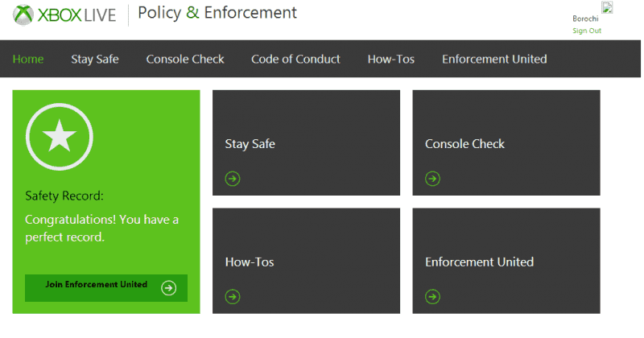Click the Congratulations perfect record message
Image resolution: width=644 pixels, height=338 pixels.
point(102,229)
